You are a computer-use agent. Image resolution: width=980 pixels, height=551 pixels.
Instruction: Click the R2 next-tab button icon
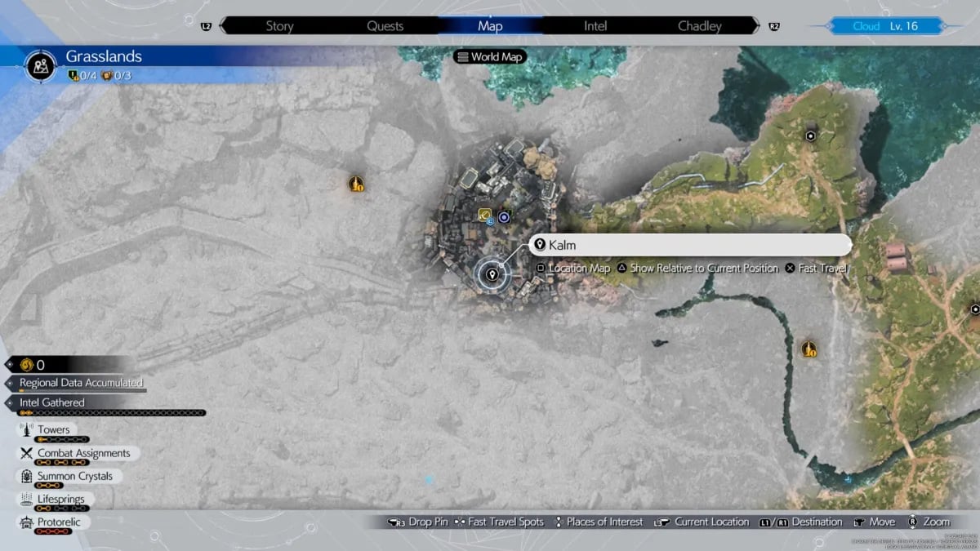click(x=773, y=26)
